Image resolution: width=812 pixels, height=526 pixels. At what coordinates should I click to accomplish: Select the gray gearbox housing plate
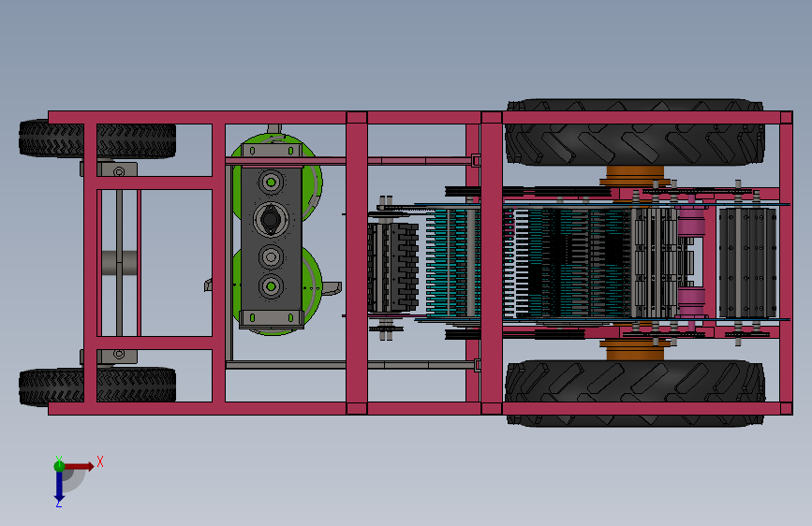272,238
